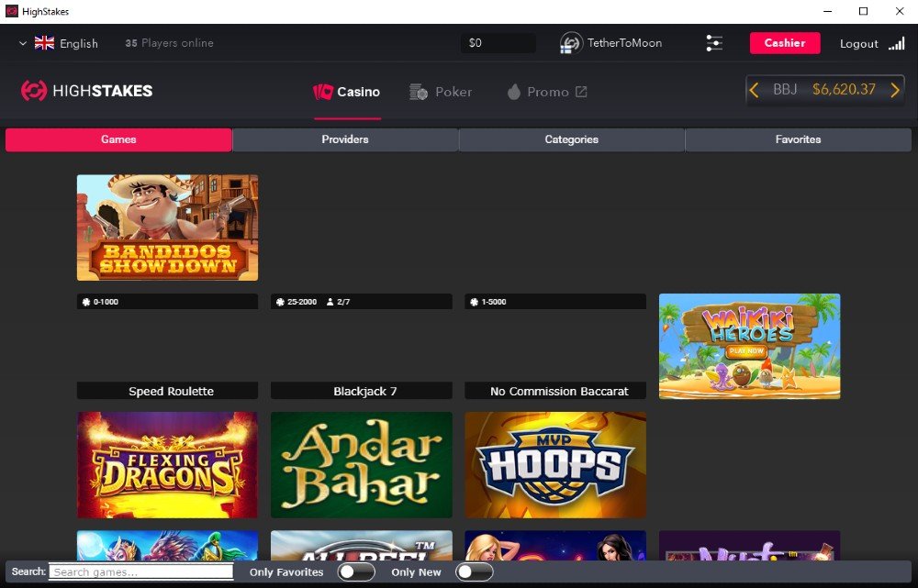Open the Cashier
This screenshot has height=588, width=918.
tap(785, 43)
